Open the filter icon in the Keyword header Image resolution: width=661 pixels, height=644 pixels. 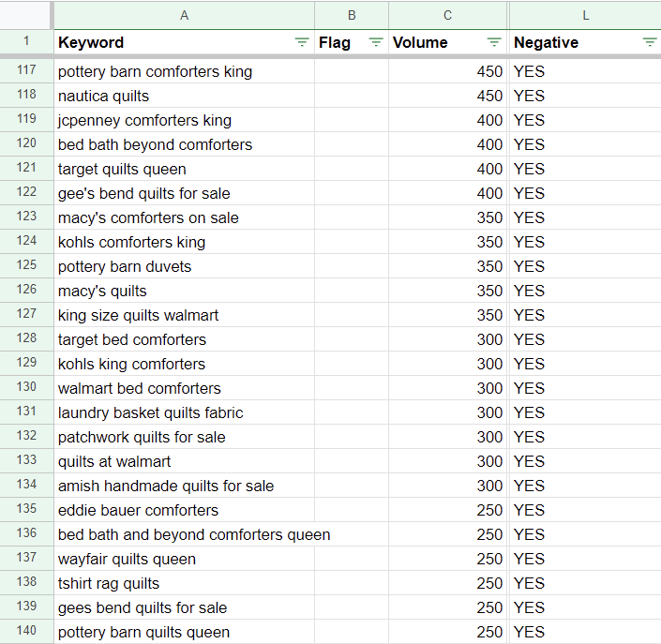(x=301, y=42)
